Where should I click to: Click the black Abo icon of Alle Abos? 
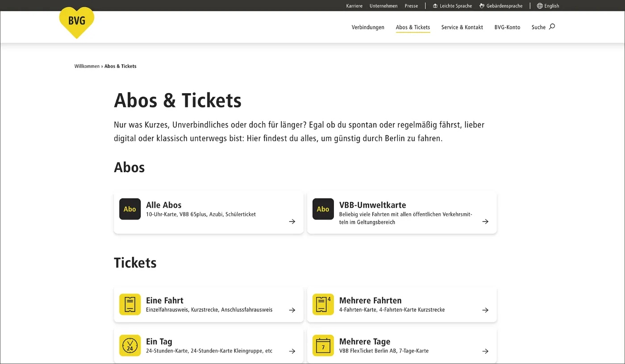point(130,209)
